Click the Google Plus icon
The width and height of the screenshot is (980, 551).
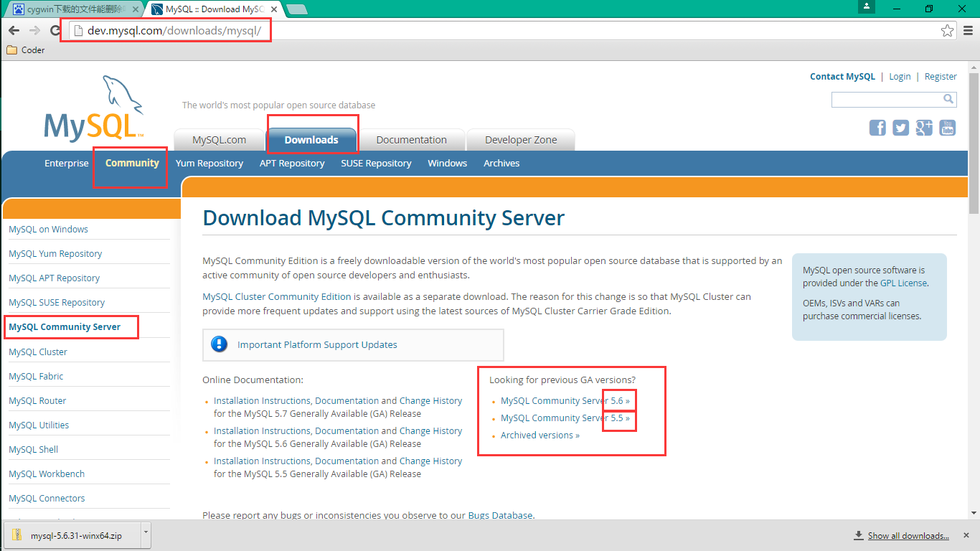click(924, 128)
